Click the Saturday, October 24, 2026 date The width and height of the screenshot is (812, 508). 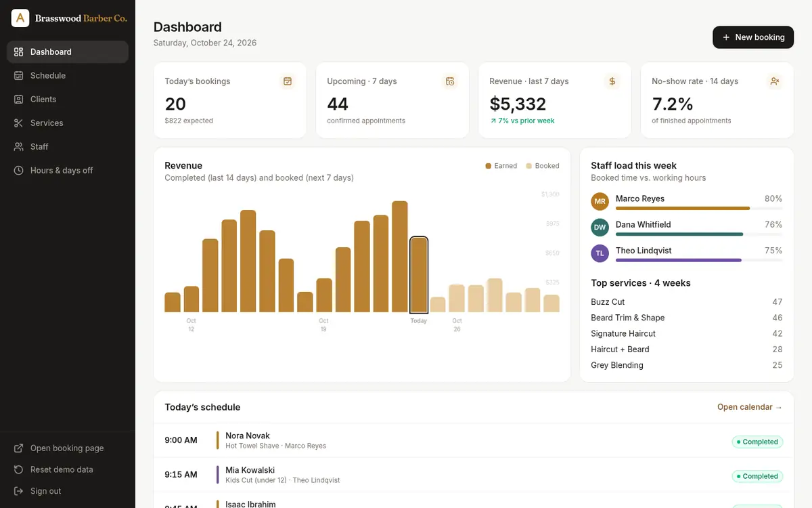tap(205, 43)
